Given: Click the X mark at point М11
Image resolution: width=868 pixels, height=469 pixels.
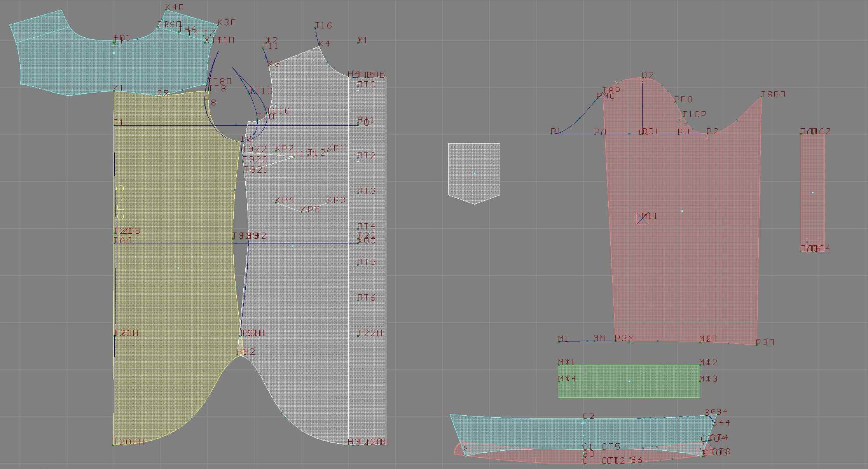Looking at the screenshot, I should click(642, 219).
